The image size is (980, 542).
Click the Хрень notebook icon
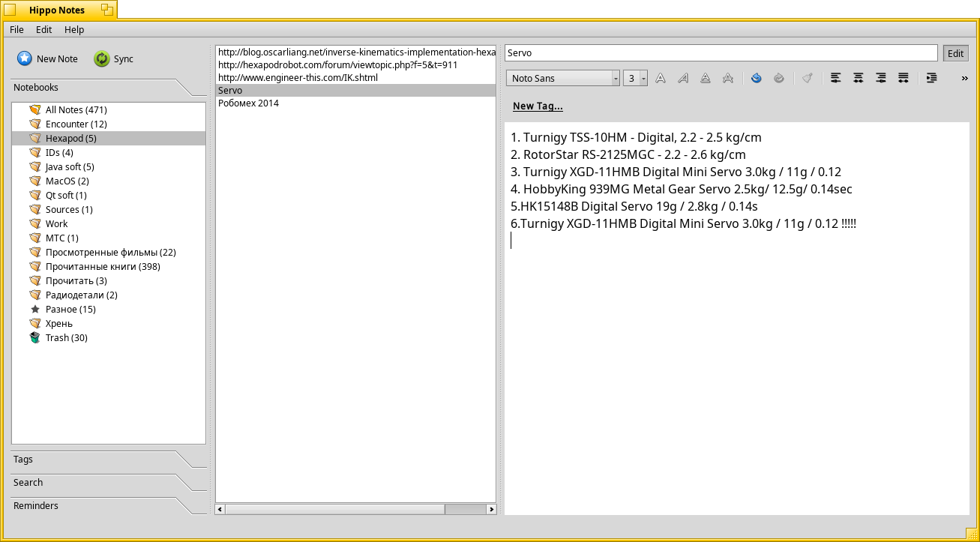(x=34, y=324)
